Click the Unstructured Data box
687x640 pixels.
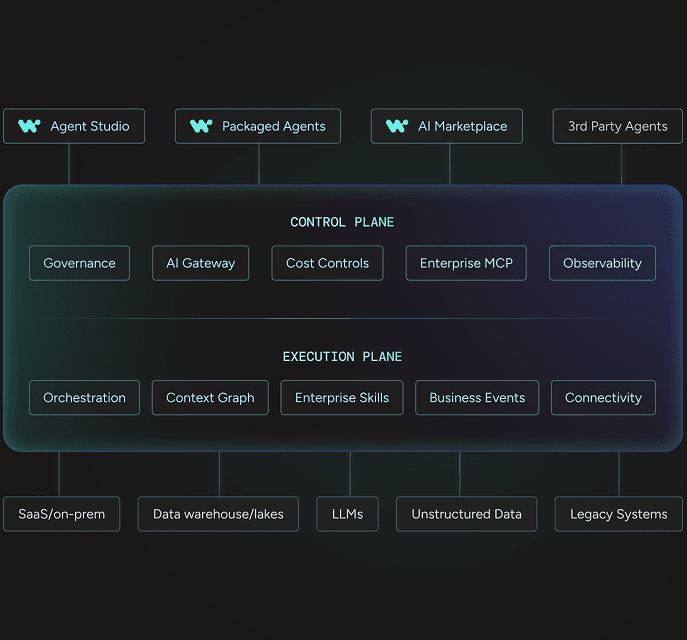point(467,514)
